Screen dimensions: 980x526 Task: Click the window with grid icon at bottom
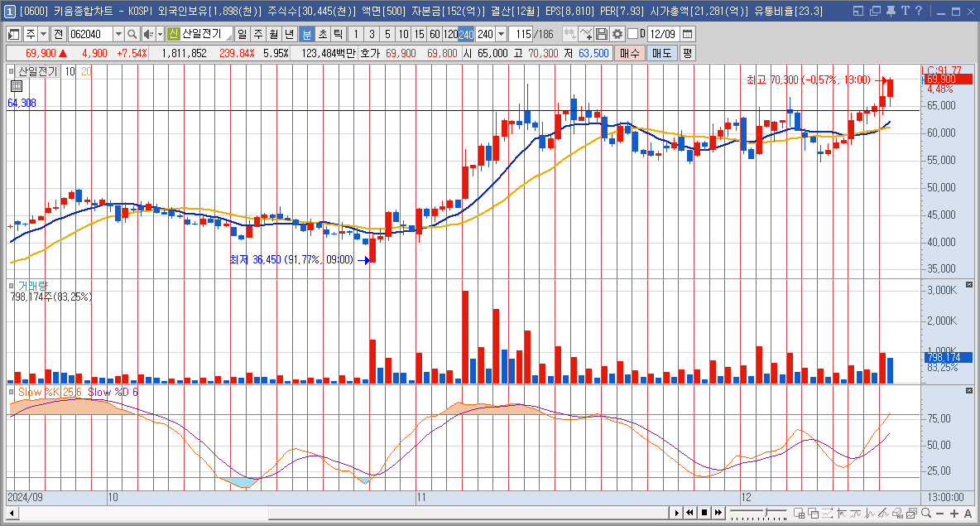coord(799,514)
